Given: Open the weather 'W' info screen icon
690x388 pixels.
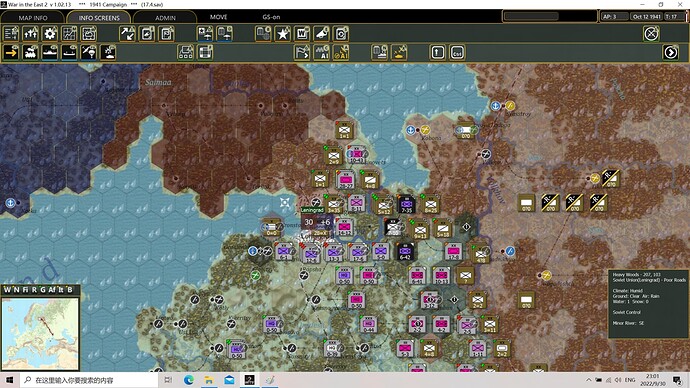Looking at the screenshot, I should click(302, 33).
